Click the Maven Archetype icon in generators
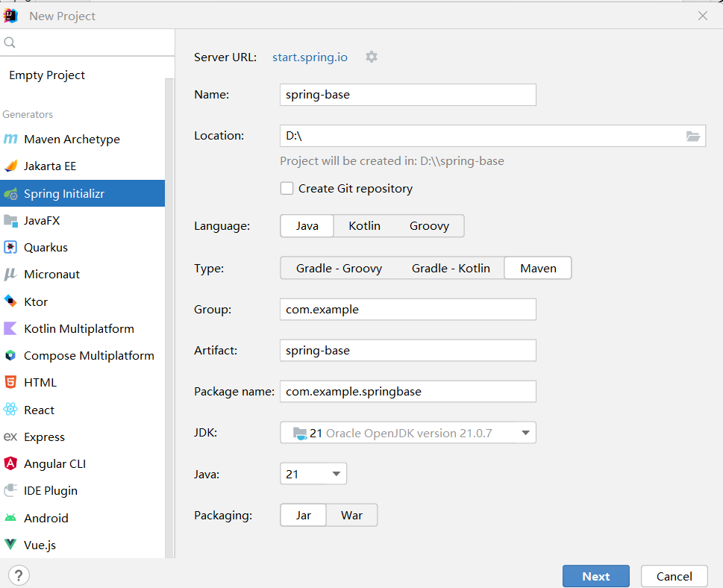The image size is (723, 588). pyautogui.click(x=10, y=139)
